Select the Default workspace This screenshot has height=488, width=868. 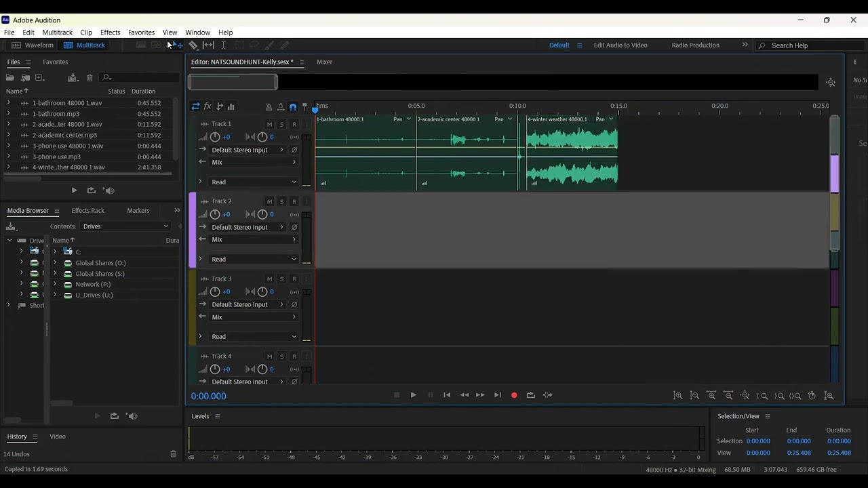(559, 45)
